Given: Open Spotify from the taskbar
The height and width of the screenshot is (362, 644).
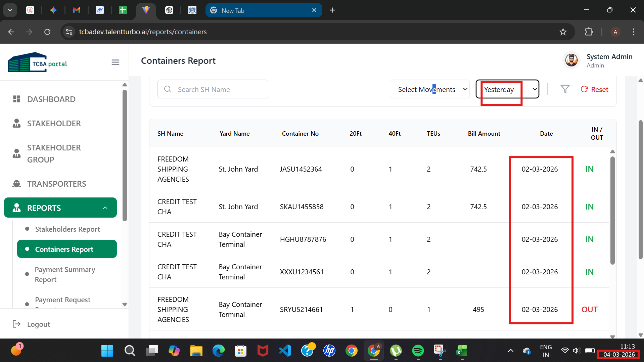Looking at the screenshot, I should point(418,351).
